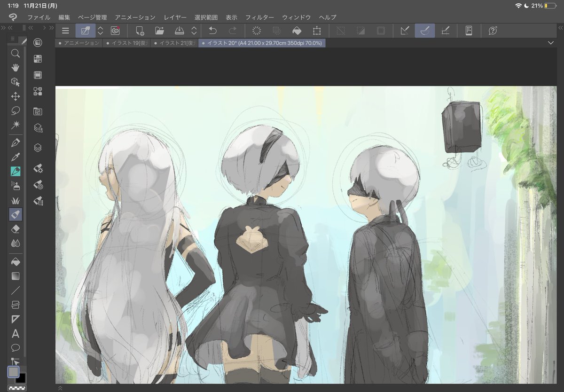564x392 pixels.
Task: Open the Quick Access panel icon
Action: [38, 43]
